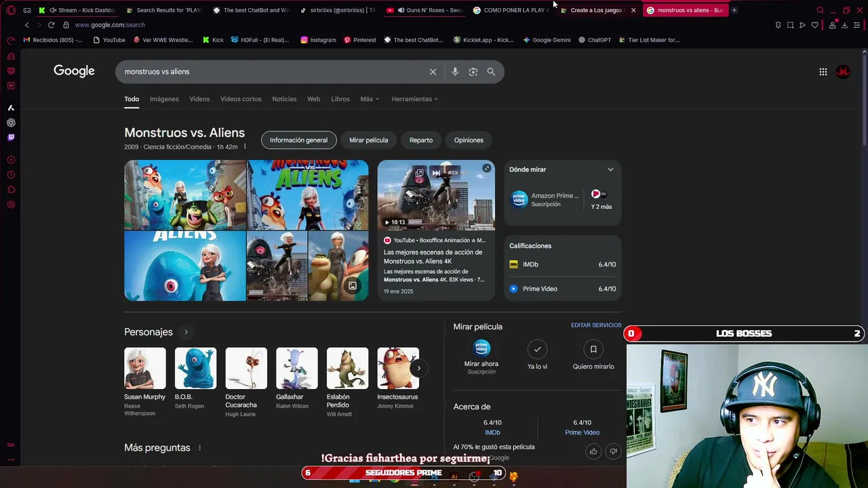Viewport: 868px width, 488px height.
Task: Open the Kick bookmark icon
Action: (x=212, y=40)
